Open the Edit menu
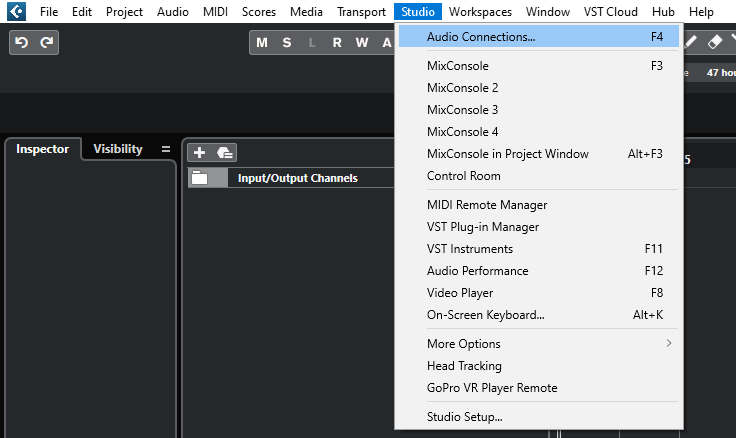The height and width of the screenshot is (438, 736). pos(82,12)
